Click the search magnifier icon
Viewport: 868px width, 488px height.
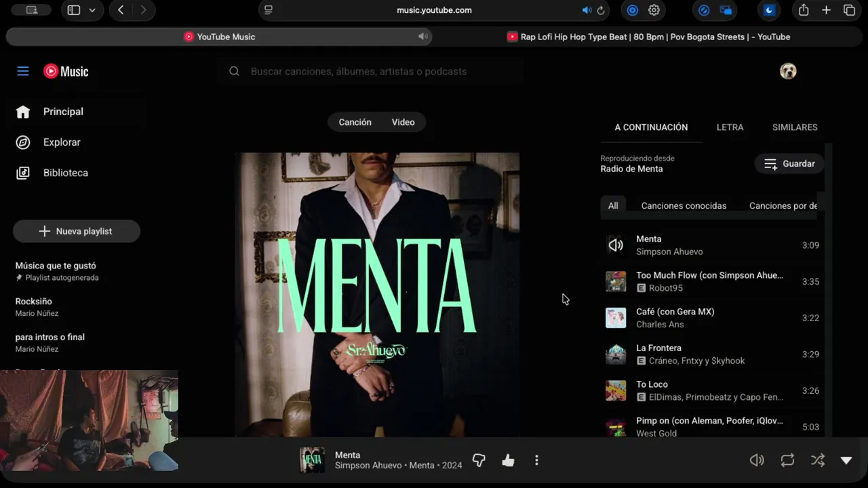tap(234, 71)
